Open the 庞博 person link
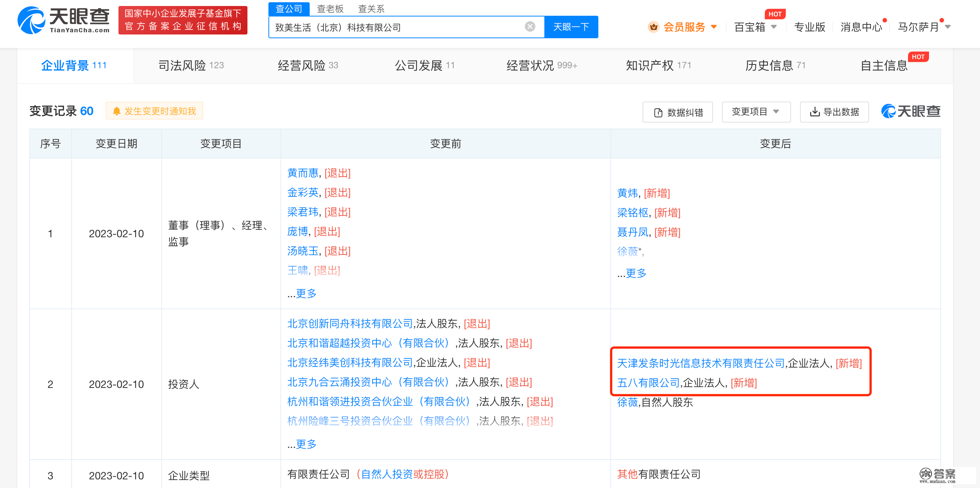The height and width of the screenshot is (488, 980). click(298, 231)
